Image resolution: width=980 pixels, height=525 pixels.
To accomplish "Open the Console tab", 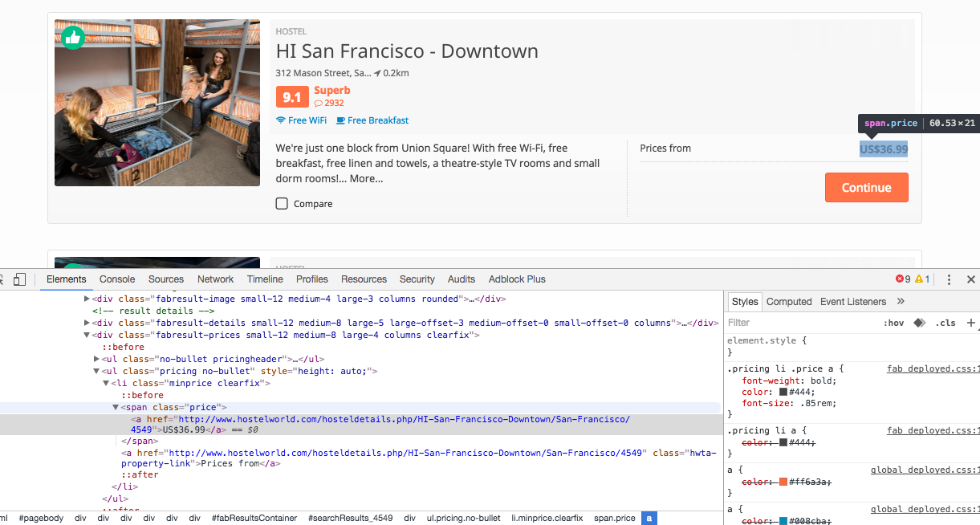I will pyautogui.click(x=117, y=279).
